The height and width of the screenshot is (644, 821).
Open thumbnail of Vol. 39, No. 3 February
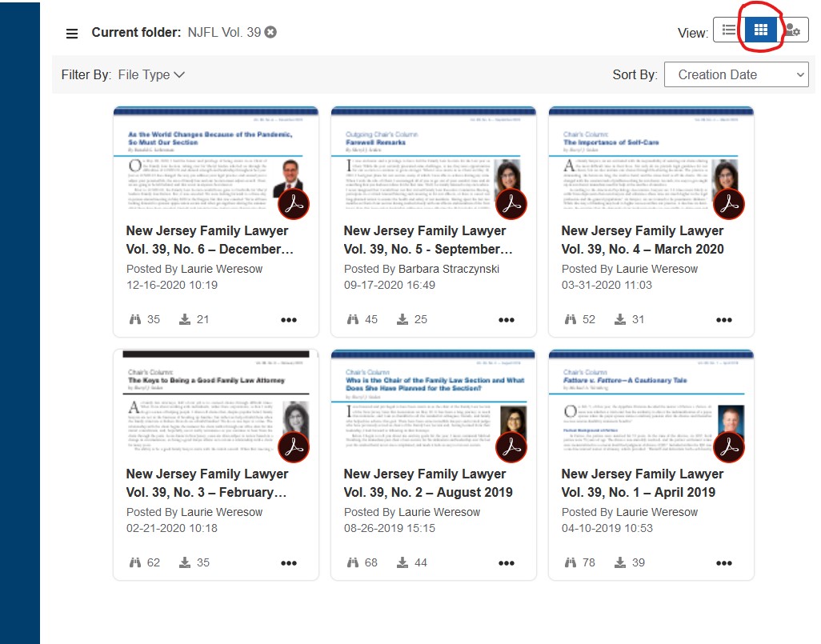pos(216,402)
